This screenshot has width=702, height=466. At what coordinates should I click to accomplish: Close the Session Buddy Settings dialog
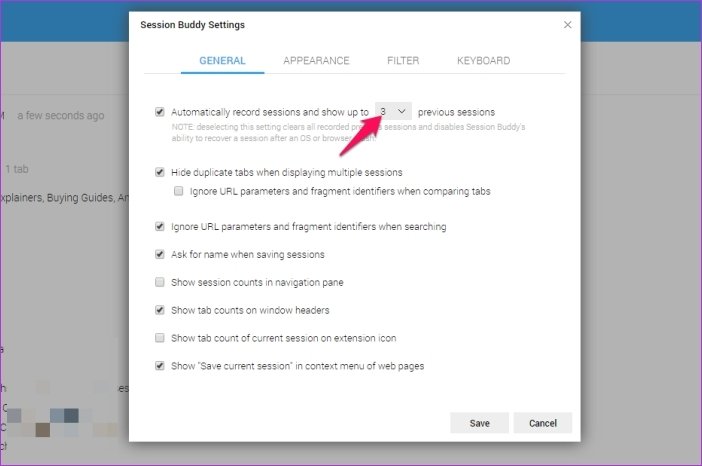click(x=567, y=25)
